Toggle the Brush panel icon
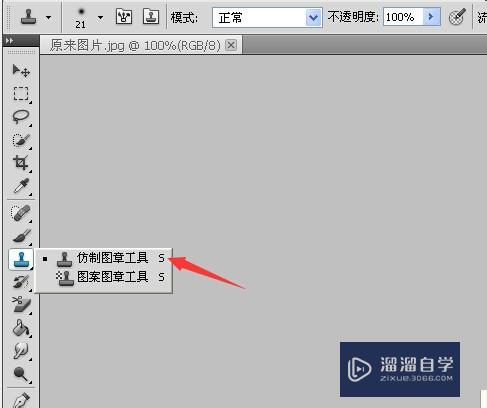Screen dimensions: 487x408 (124, 16)
